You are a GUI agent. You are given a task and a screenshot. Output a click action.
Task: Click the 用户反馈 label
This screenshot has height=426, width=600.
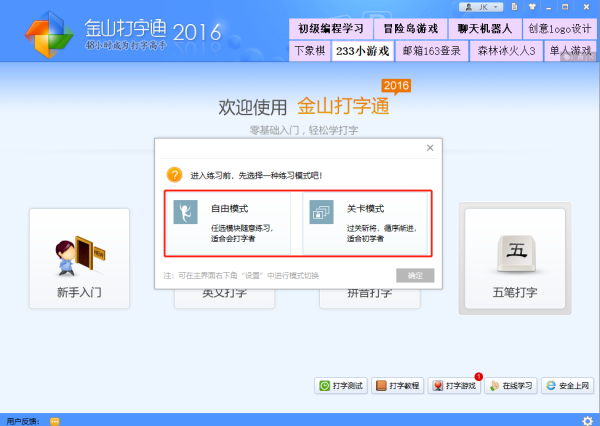click(23, 421)
